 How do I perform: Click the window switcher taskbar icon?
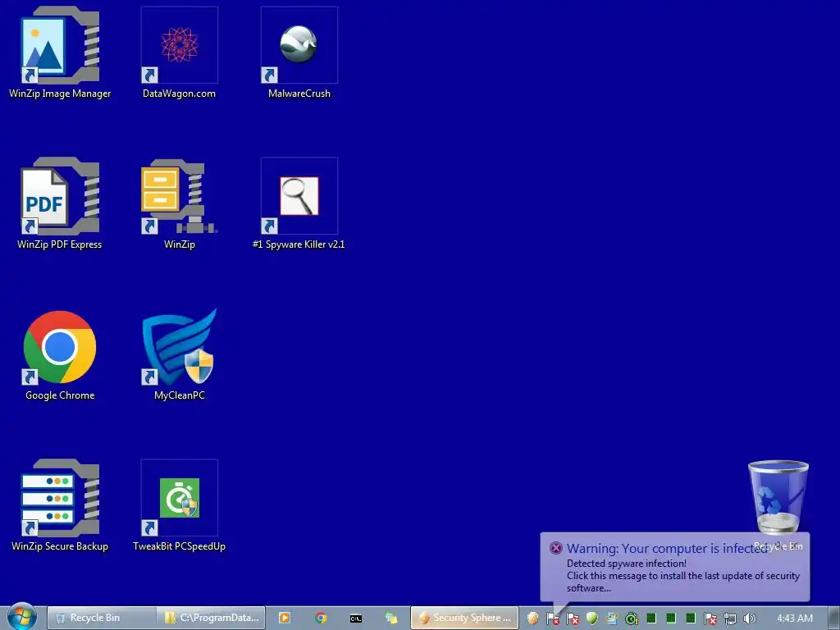coord(391,619)
